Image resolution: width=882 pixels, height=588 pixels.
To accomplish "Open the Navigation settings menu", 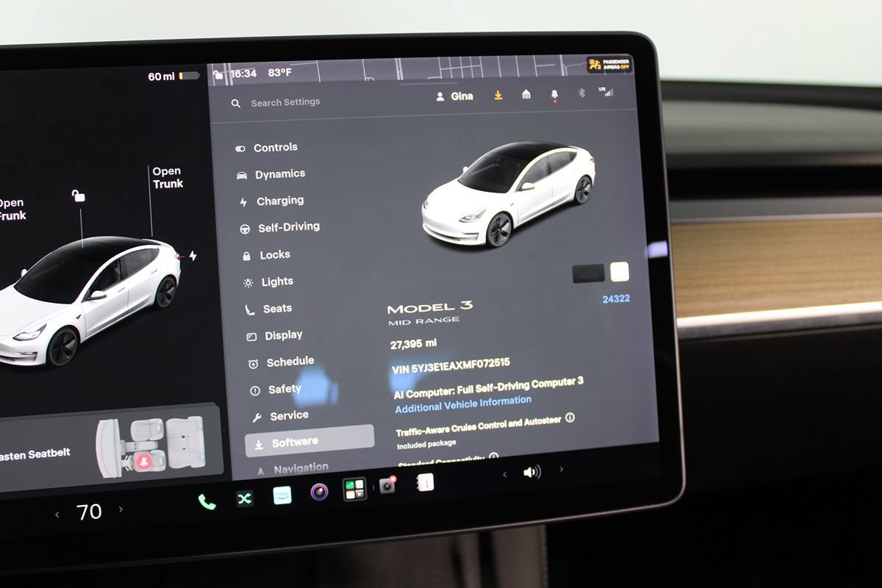I will pyautogui.click(x=292, y=468).
